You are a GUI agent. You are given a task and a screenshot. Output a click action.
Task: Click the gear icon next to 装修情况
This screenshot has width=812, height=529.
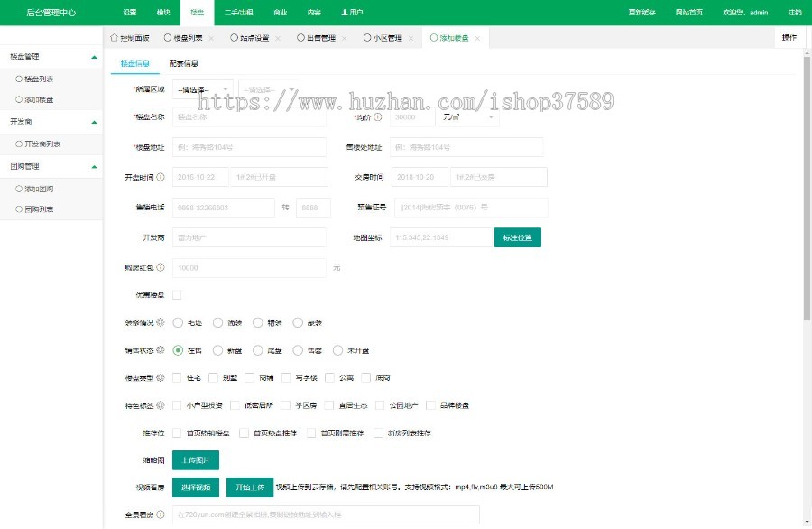[161, 322]
